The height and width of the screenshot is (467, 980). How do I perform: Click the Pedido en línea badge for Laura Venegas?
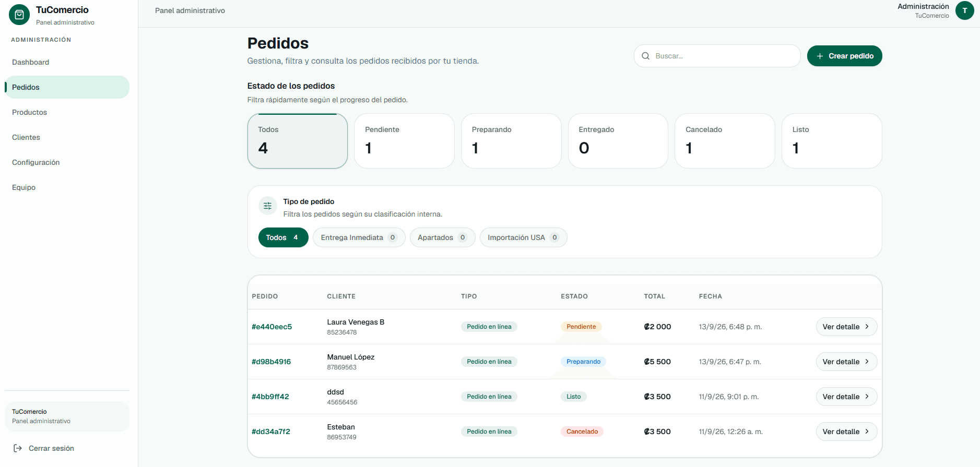(489, 327)
